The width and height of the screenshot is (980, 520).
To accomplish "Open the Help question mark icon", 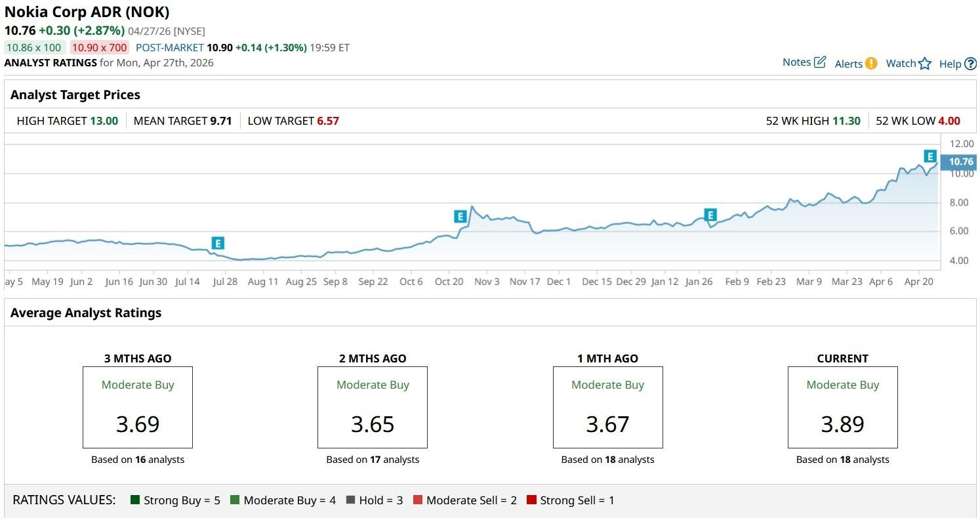I will [x=970, y=64].
